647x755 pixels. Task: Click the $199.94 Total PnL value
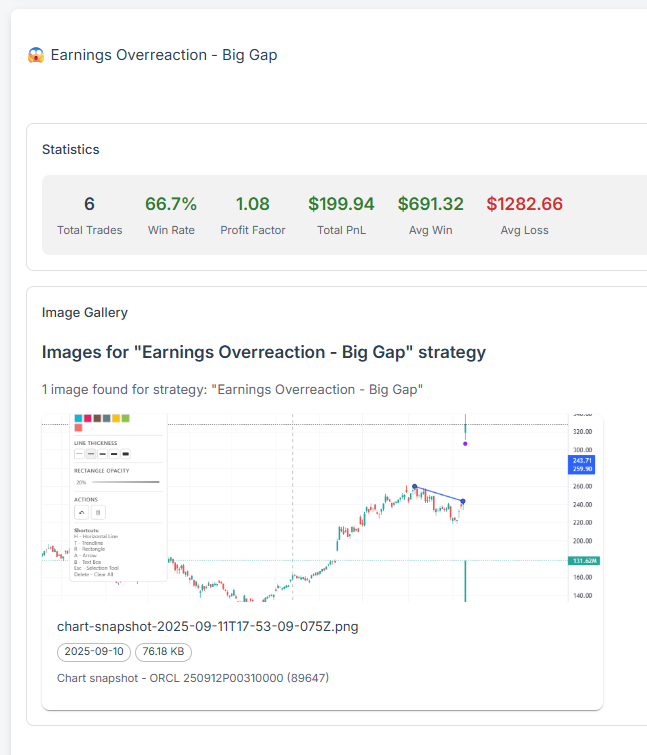341,204
